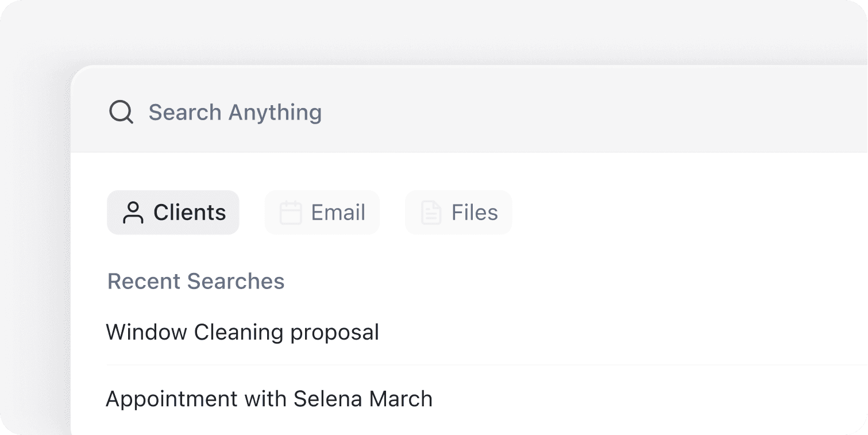
Task: Click the Clients filter person silhouette
Action: click(133, 212)
